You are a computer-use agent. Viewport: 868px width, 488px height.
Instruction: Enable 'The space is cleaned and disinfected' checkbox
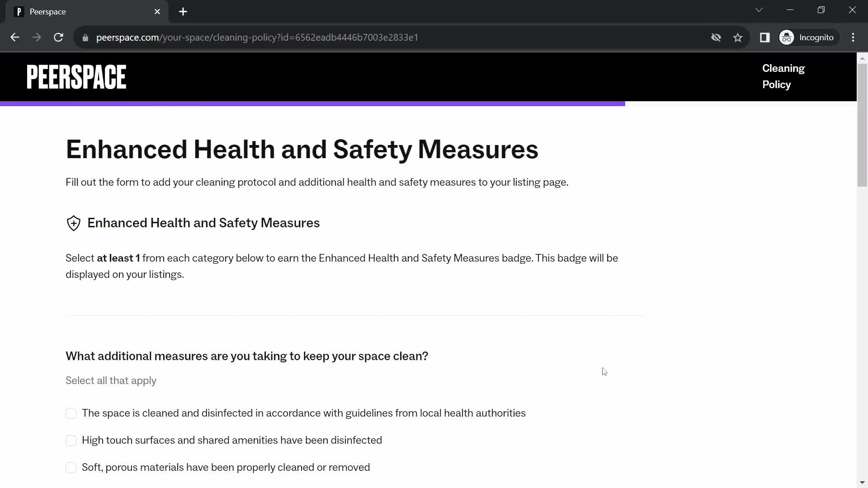71,413
